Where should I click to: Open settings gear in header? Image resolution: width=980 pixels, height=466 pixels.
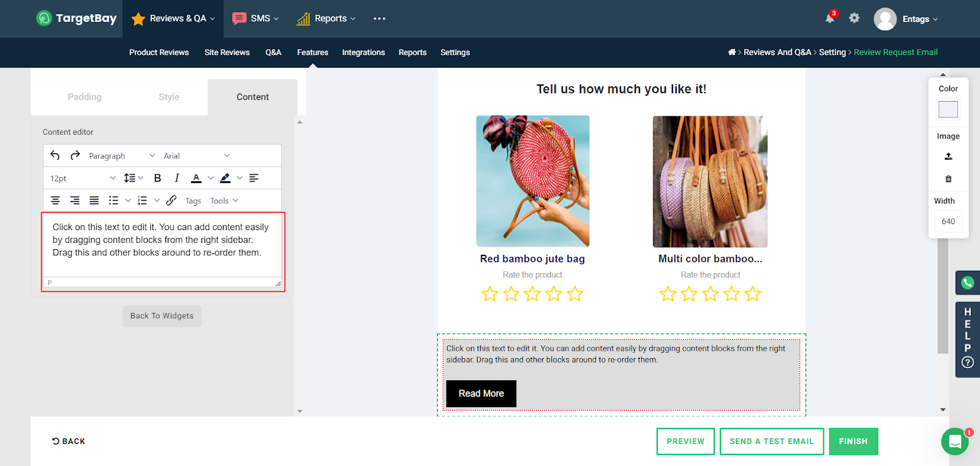pos(854,18)
